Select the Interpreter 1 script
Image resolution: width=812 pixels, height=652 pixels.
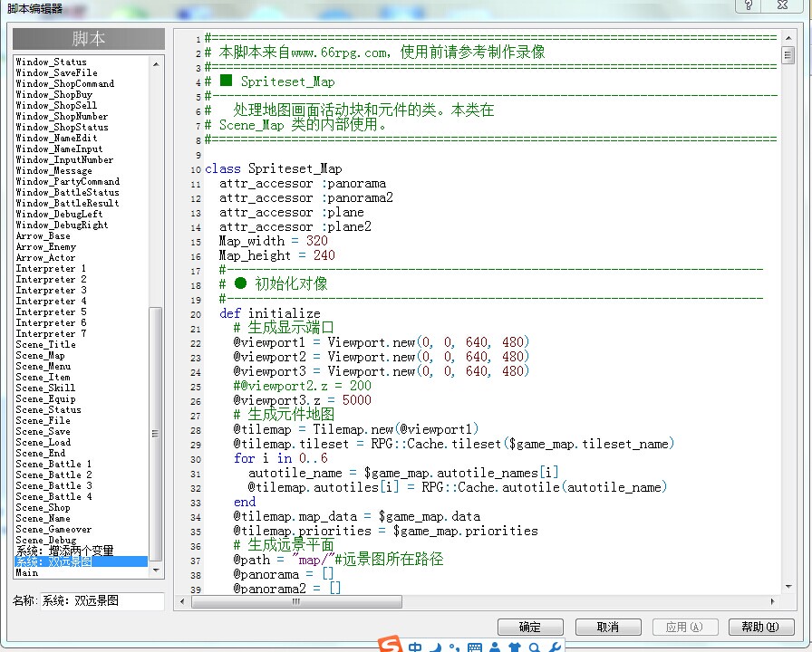tap(81, 269)
